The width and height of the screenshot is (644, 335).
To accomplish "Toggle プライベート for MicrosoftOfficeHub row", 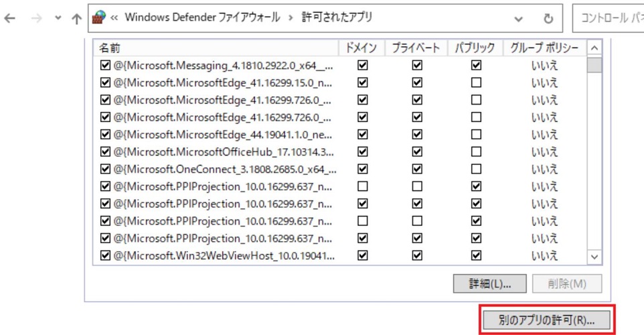I will pyautogui.click(x=417, y=151).
